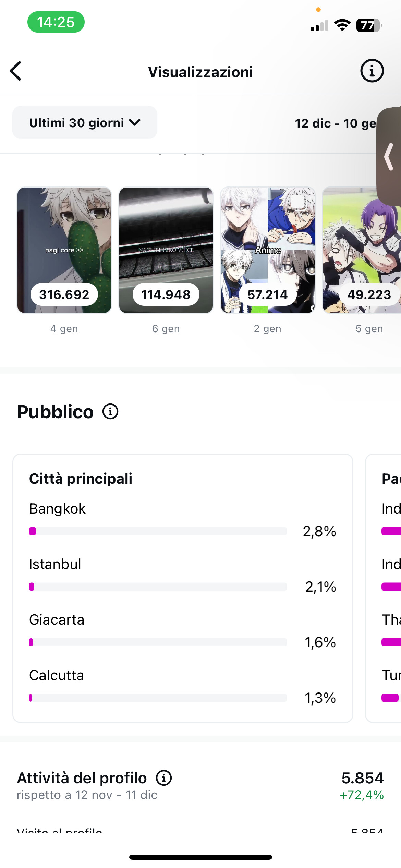Viewport: 401px width, 868px height.
Task: Tap the cellular signal bars icon
Action: pyautogui.click(x=319, y=26)
